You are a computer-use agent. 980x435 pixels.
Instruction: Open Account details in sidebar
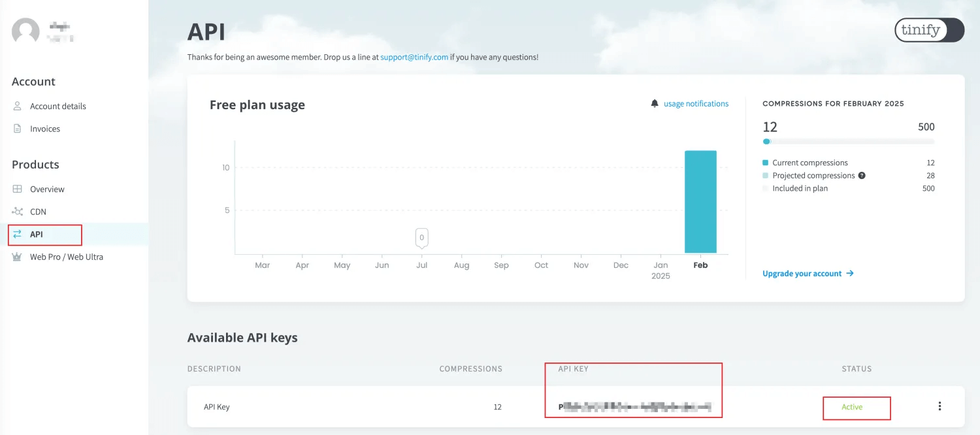(x=57, y=106)
